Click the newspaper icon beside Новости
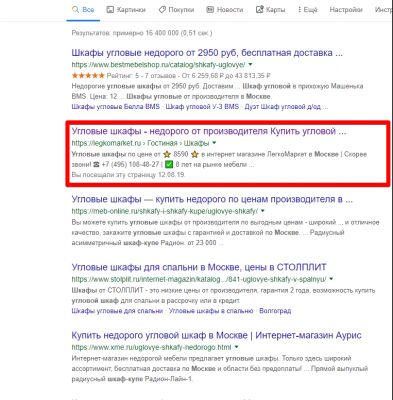Screen dimensions: 393x400 point(210,10)
